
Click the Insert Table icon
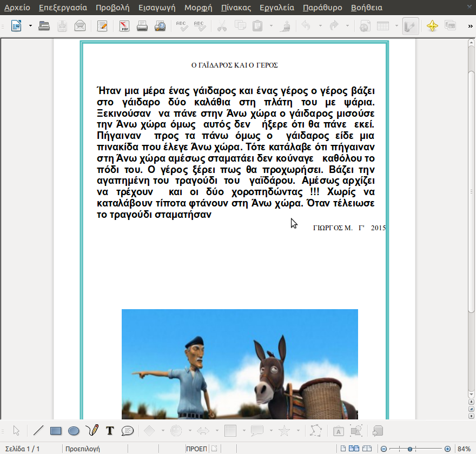coord(383,26)
